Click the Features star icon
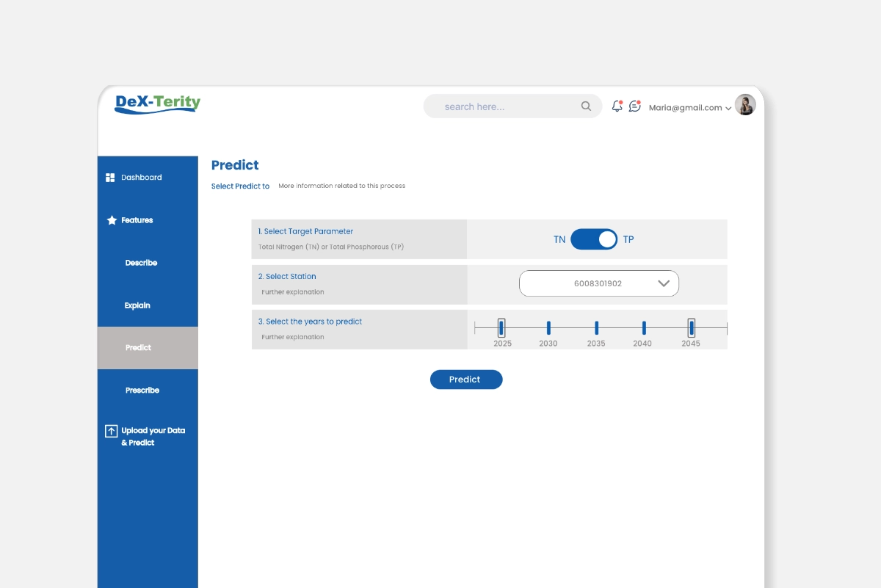This screenshot has width=881, height=588. (x=112, y=220)
